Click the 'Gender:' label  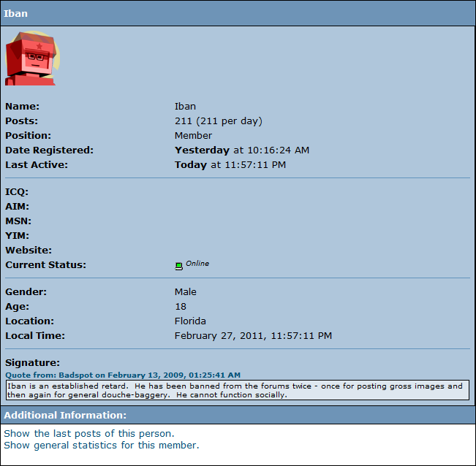coord(26,292)
